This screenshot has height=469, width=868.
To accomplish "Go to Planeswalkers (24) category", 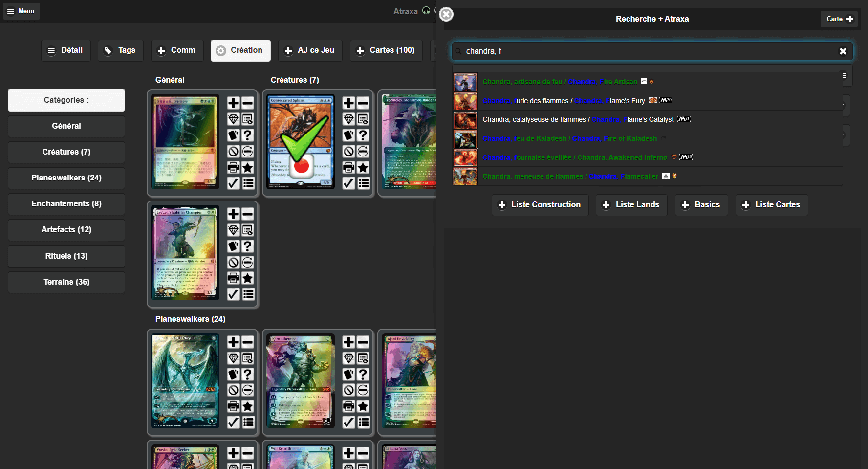I will tap(66, 178).
